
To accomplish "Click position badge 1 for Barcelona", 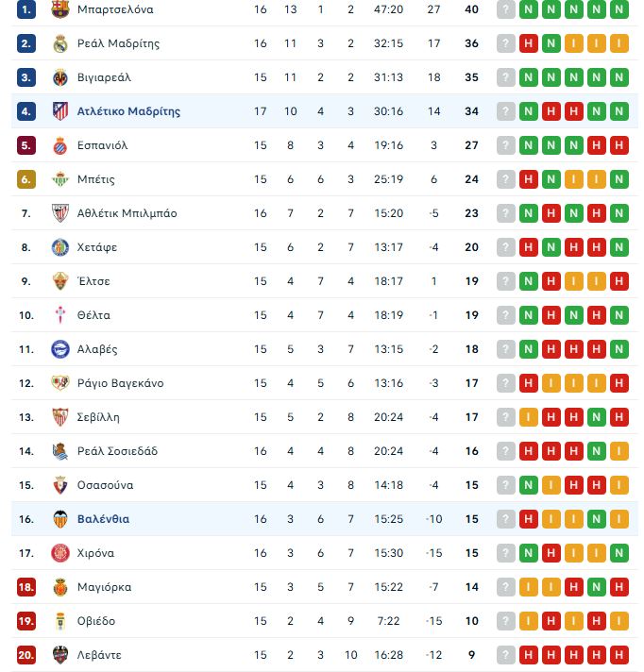I will [26, 9].
